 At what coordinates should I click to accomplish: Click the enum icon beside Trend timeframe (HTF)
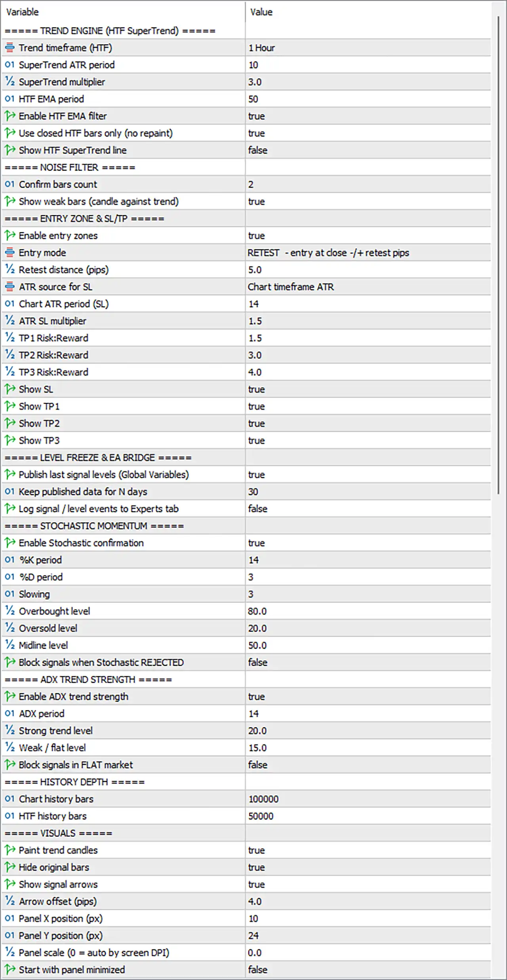pyautogui.click(x=10, y=48)
